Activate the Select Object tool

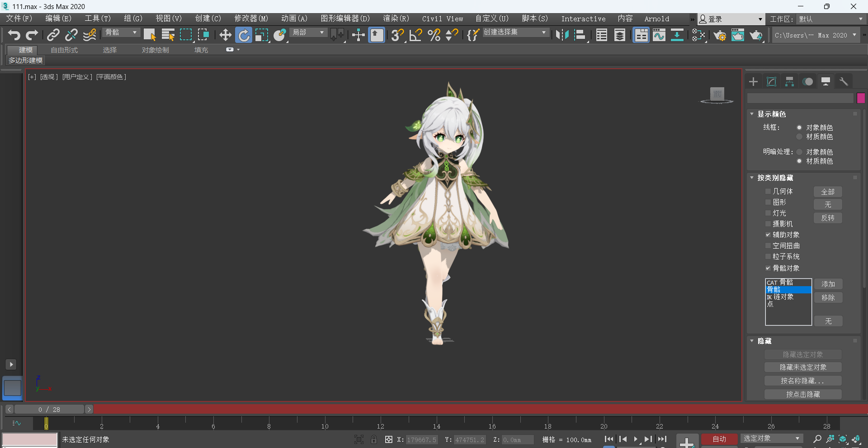[150, 35]
